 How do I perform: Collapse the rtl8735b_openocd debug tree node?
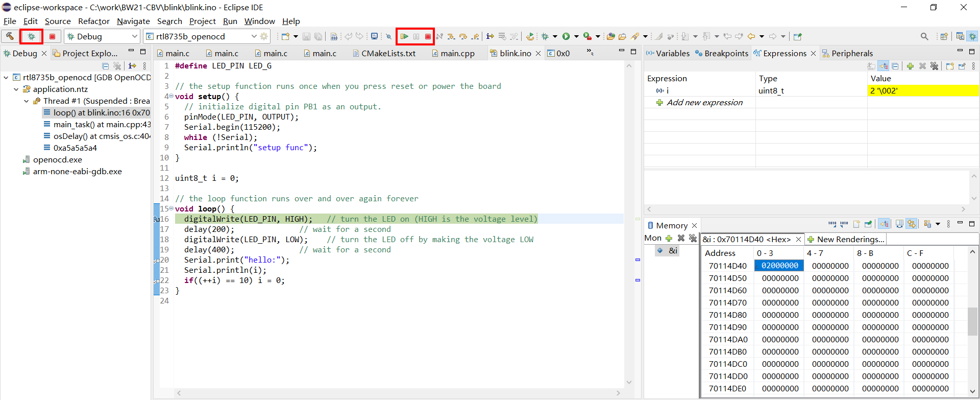coord(6,78)
